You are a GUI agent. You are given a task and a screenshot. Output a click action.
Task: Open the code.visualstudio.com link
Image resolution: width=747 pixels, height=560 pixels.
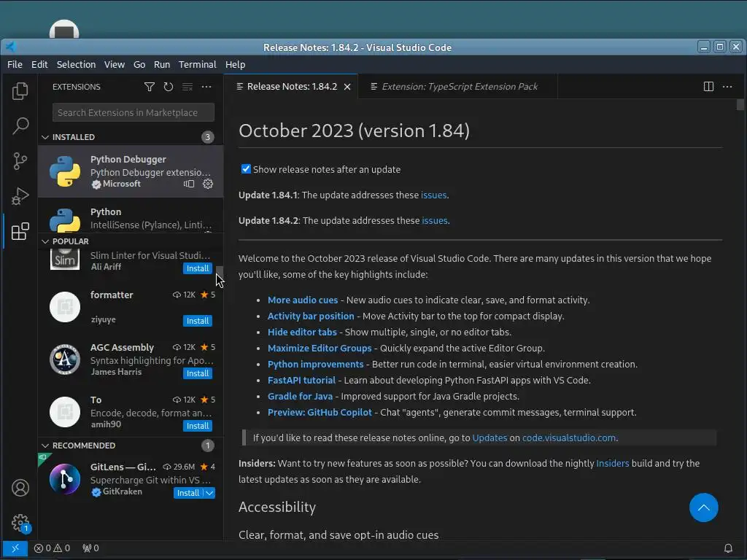(569, 438)
